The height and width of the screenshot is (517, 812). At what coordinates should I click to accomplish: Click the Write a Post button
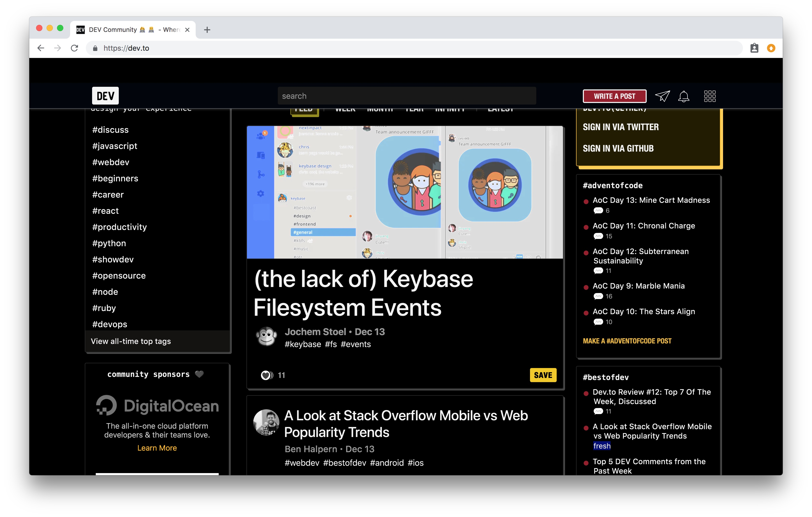tap(614, 96)
